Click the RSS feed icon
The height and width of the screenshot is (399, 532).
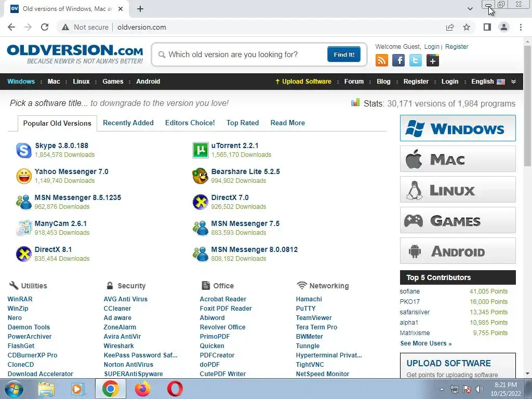(x=382, y=60)
